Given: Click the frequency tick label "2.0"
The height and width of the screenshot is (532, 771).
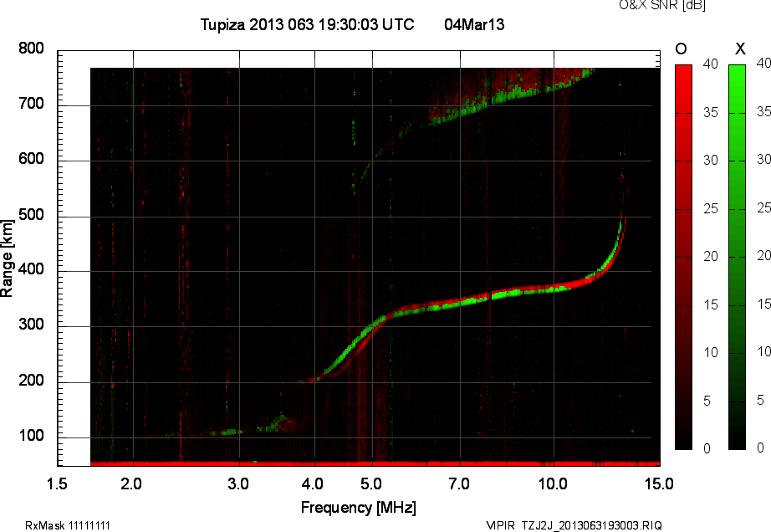Looking at the screenshot, I should point(131,484).
